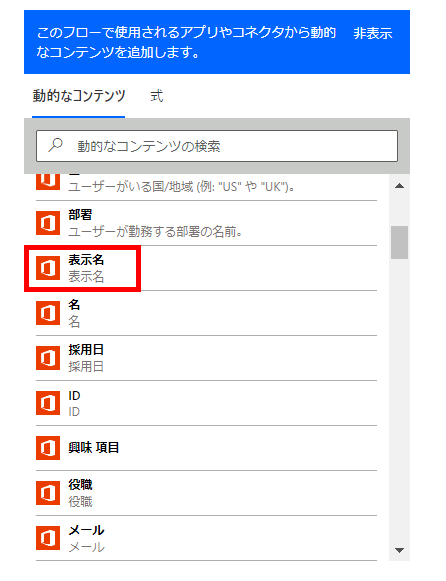
Task: Click the Office icon beside 名
Action: [x=48, y=313]
